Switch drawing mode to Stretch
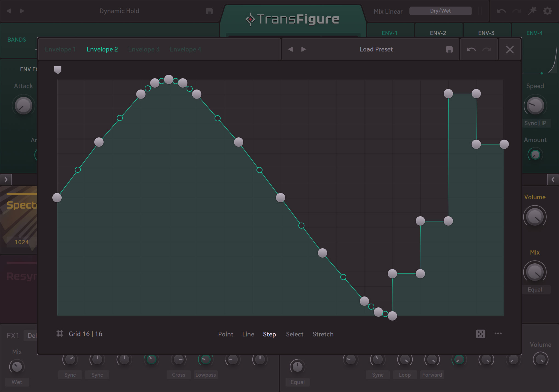This screenshot has height=392, width=559. [x=323, y=334]
